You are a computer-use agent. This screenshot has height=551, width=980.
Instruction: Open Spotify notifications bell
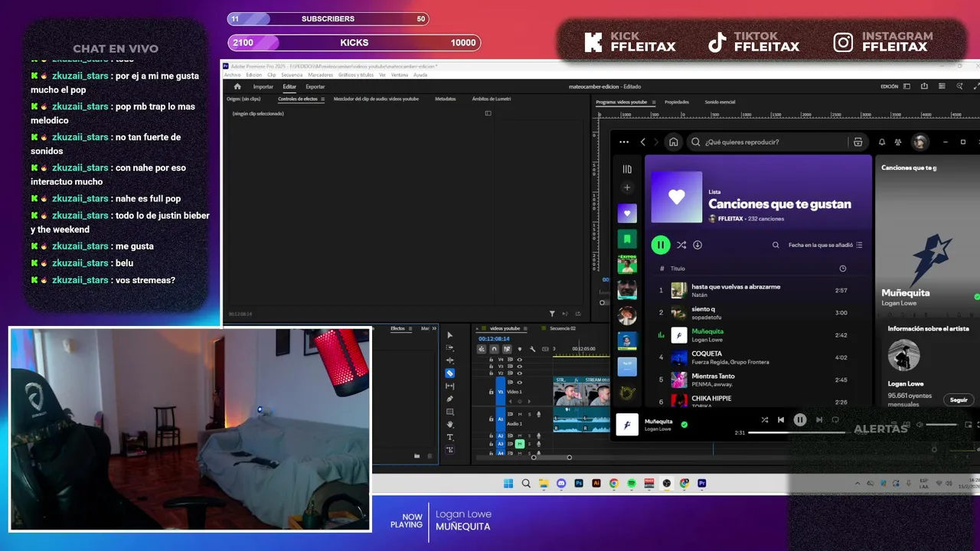(x=882, y=142)
